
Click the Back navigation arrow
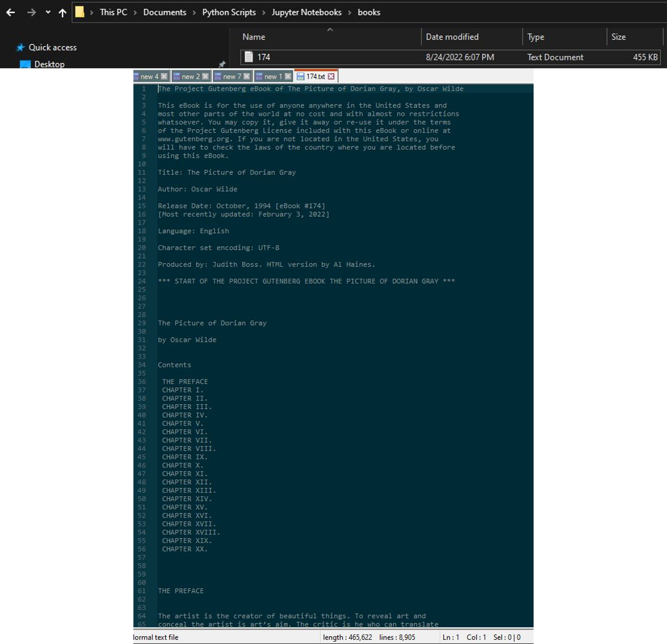pyautogui.click(x=11, y=13)
